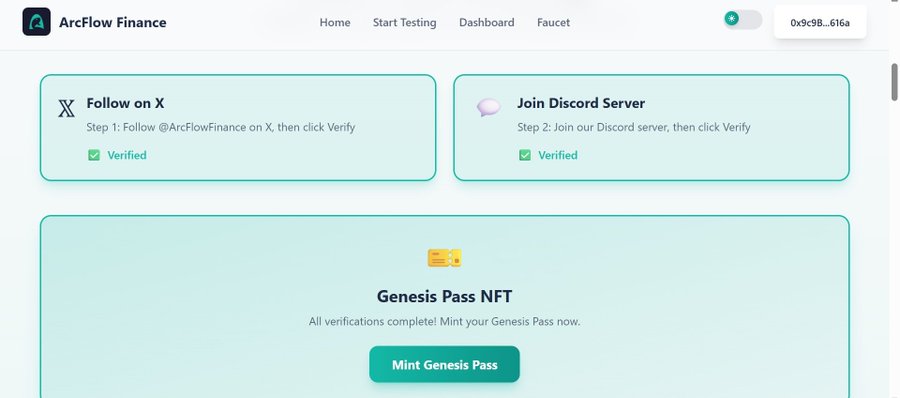Click the ArcFlow Finance logo icon
900x398 pixels.
click(36, 22)
